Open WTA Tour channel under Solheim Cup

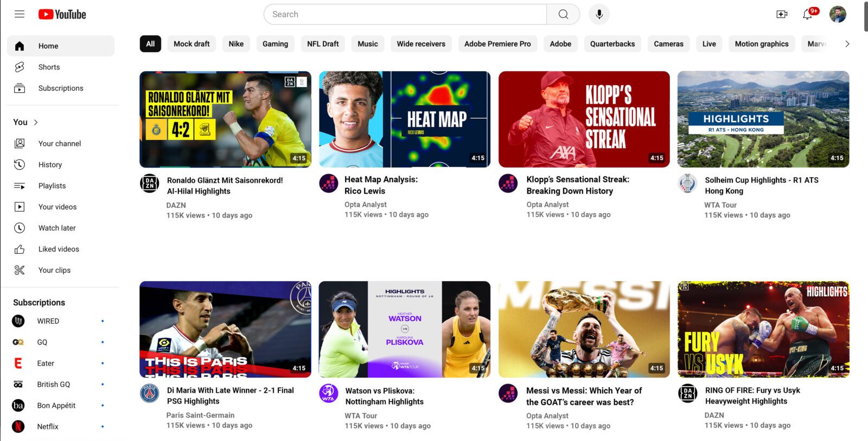[720, 205]
